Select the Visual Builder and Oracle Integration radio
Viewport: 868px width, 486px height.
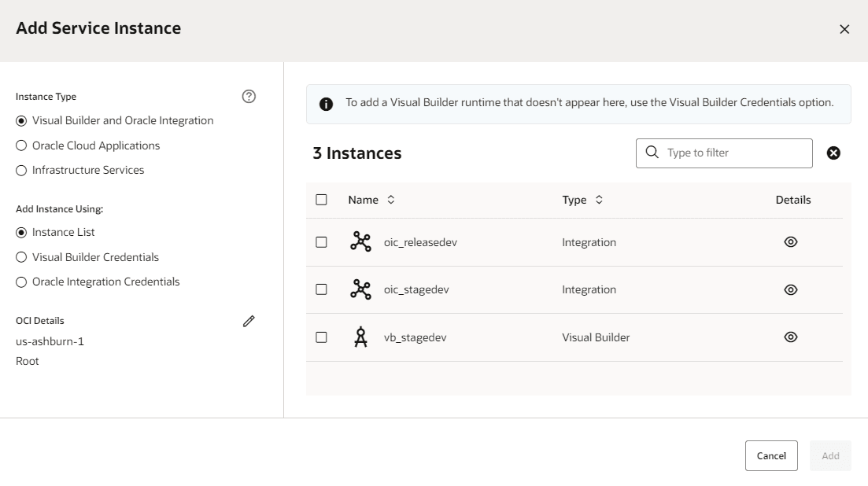tap(21, 120)
